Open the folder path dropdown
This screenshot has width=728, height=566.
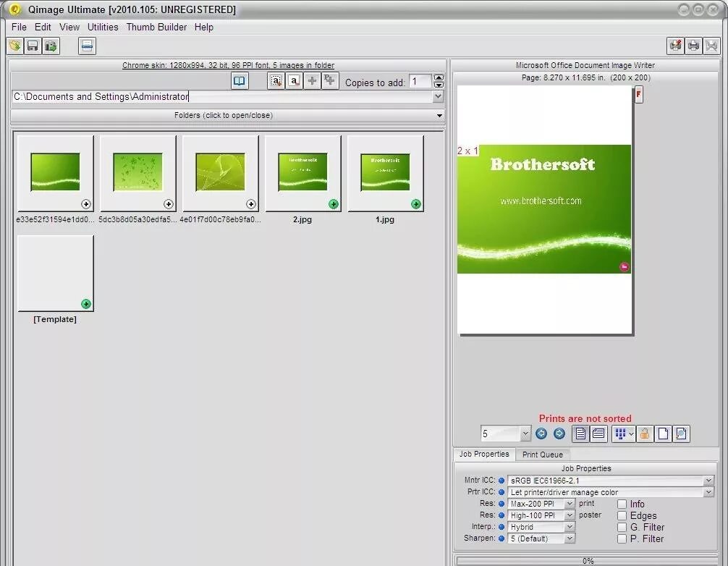[x=438, y=96]
